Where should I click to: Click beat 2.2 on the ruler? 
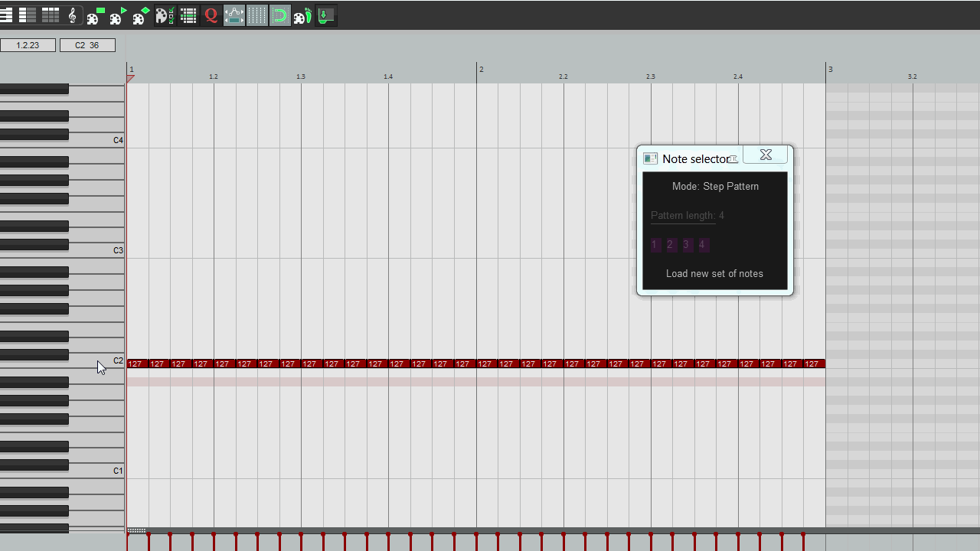pyautogui.click(x=563, y=77)
